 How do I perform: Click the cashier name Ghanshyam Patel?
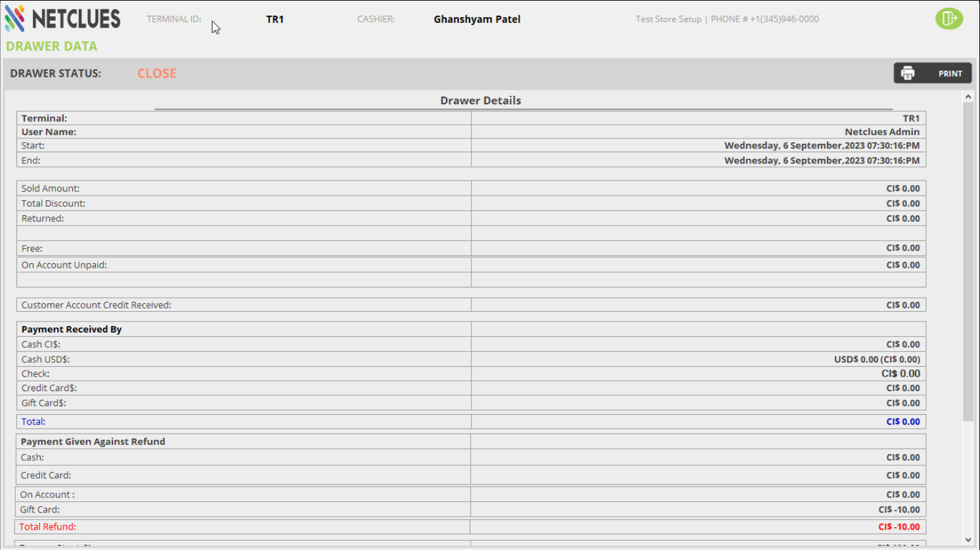click(477, 19)
